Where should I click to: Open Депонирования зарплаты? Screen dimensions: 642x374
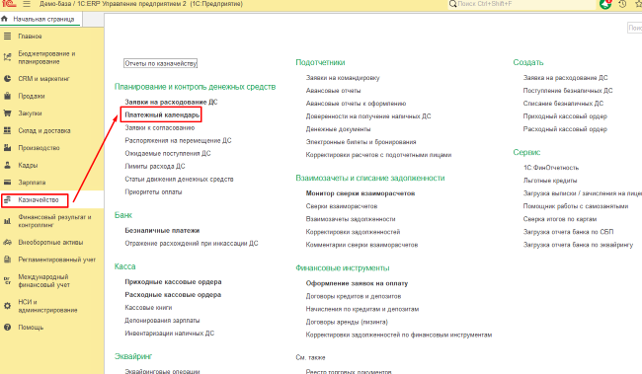coord(162,320)
